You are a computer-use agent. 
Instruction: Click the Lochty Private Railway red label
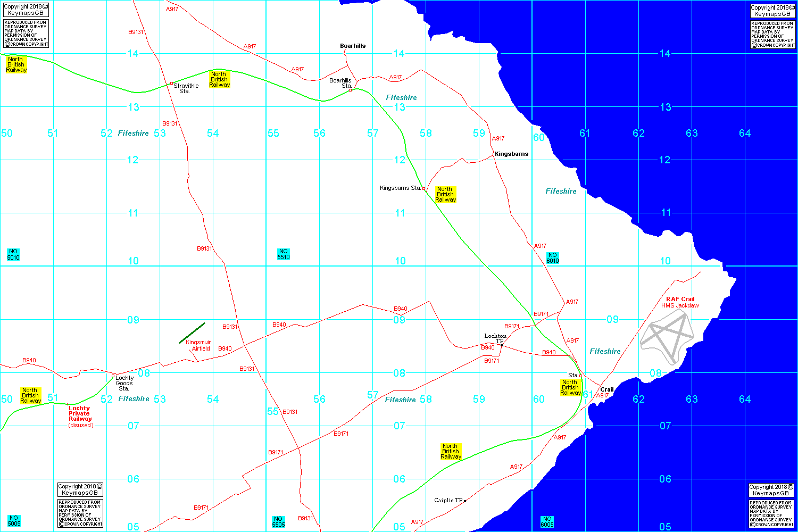80,414
